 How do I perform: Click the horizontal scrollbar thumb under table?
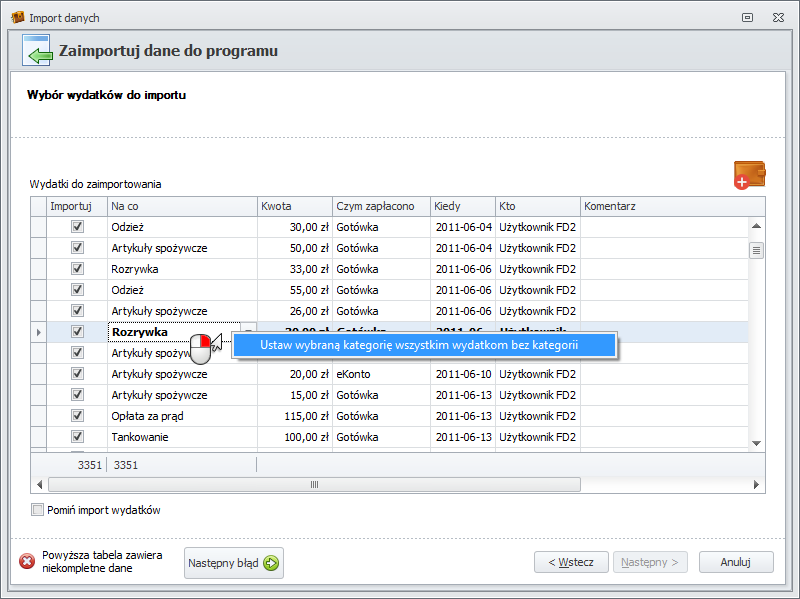(314, 484)
